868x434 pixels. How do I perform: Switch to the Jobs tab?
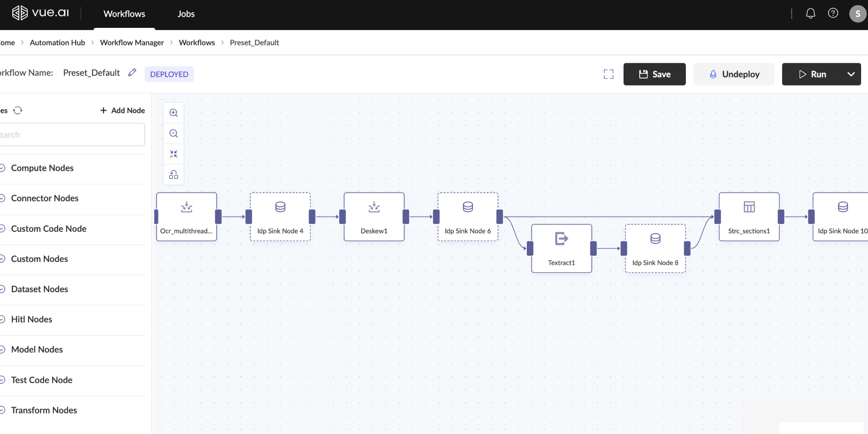[x=186, y=14]
